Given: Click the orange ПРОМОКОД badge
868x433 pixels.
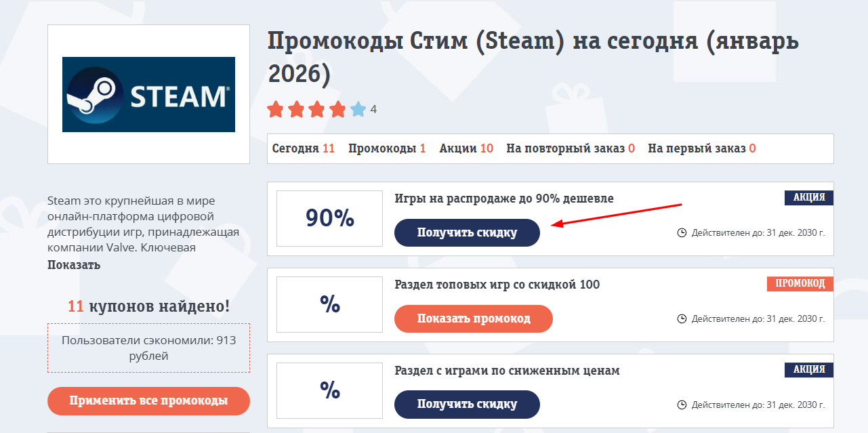Looking at the screenshot, I should point(800,284).
